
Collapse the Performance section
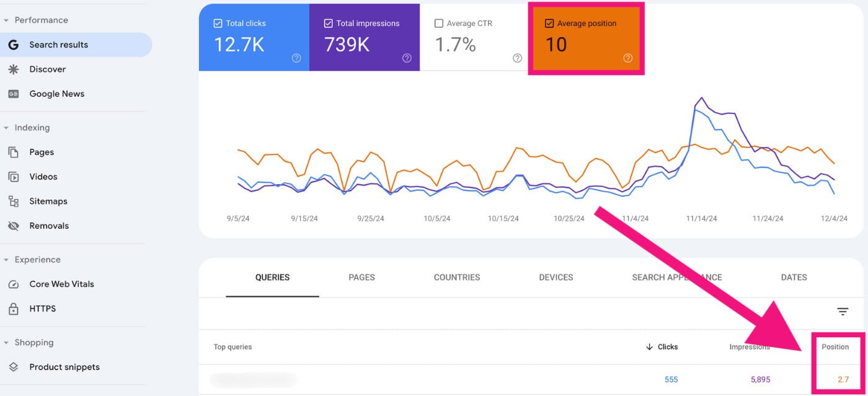tap(6, 20)
